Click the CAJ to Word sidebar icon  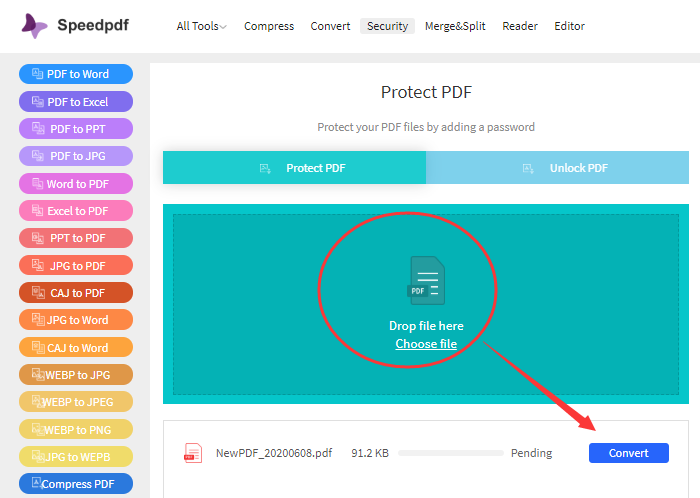coord(38,348)
